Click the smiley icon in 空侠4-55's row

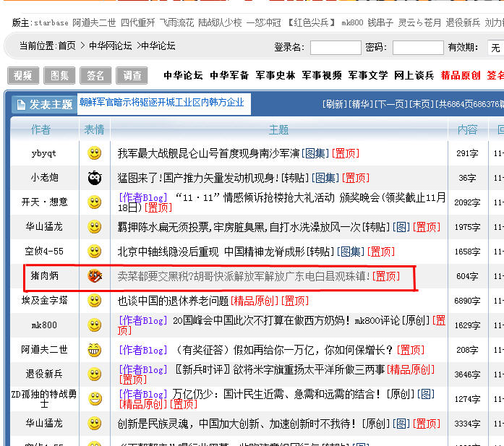point(94,252)
